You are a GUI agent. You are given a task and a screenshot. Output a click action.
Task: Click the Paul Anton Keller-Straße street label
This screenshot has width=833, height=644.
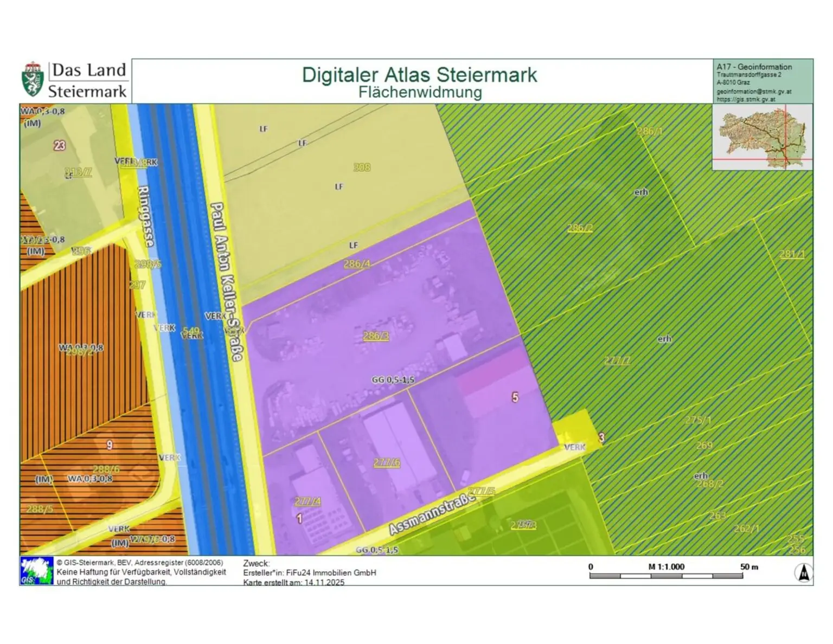[x=226, y=281]
